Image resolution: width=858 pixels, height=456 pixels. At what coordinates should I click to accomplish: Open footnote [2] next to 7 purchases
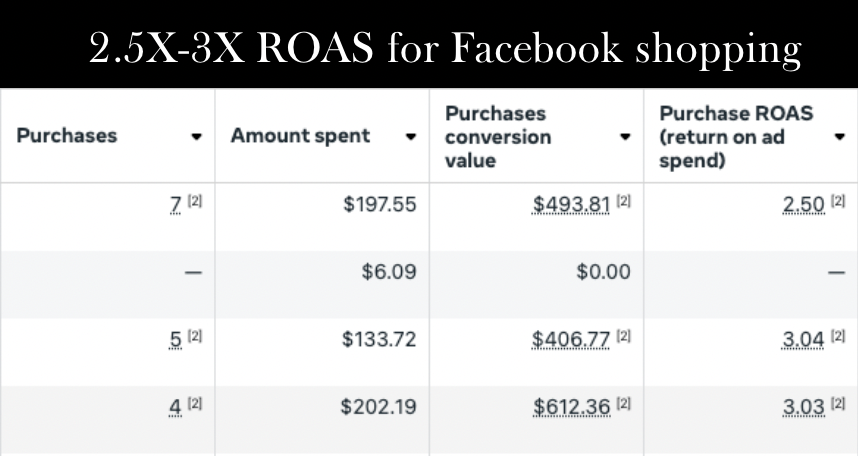195,201
